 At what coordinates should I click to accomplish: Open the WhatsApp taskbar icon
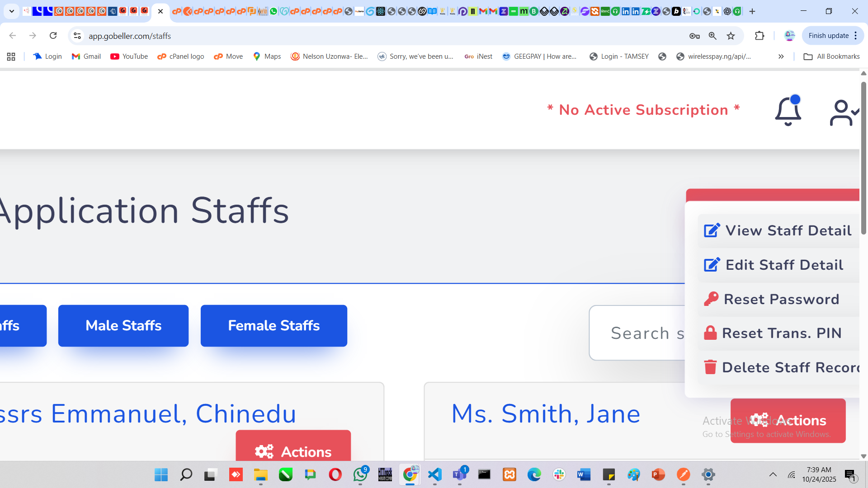tap(360, 474)
